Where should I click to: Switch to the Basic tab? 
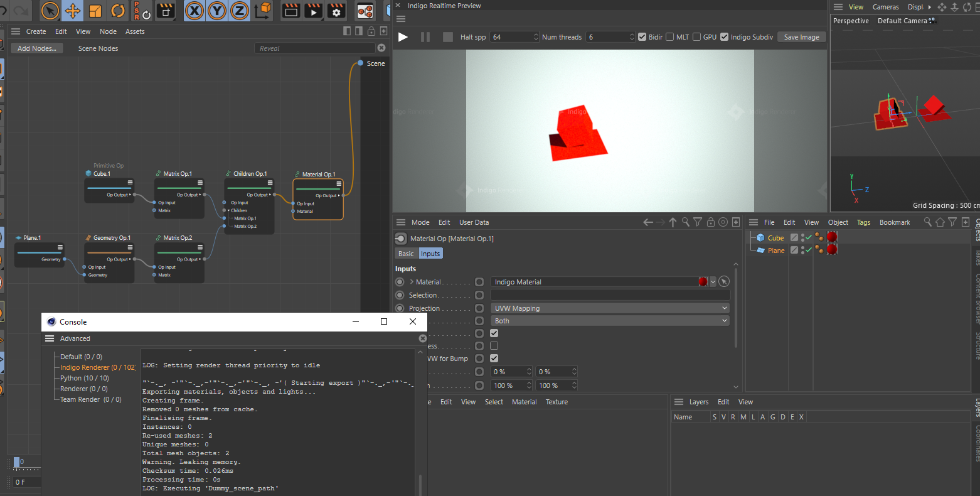[x=406, y=254]
